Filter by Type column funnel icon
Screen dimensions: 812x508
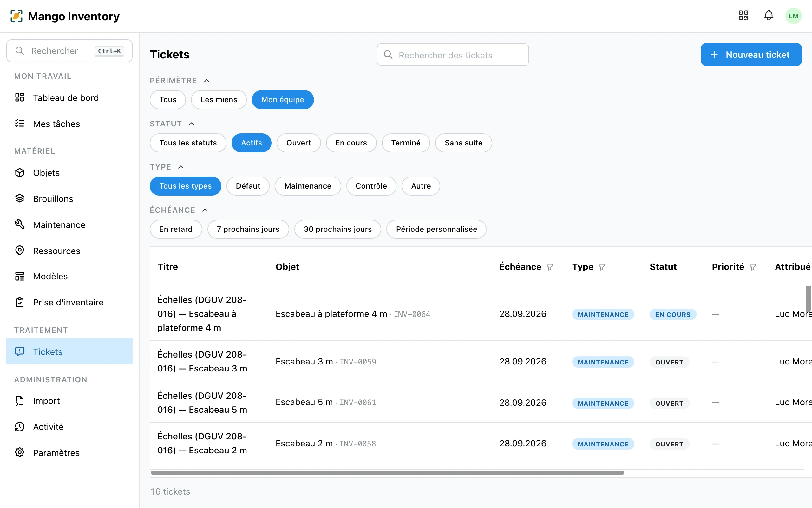tap(602, 267)
